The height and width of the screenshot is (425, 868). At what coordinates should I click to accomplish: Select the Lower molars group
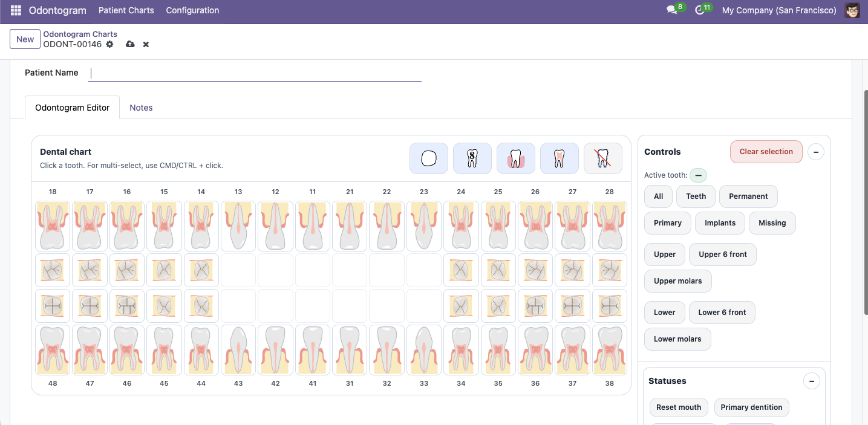(677, 339)
